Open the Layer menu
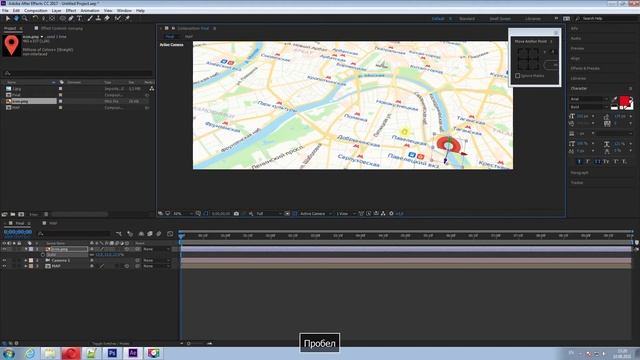This screenshot has width=640, height=360. [57, 11]
